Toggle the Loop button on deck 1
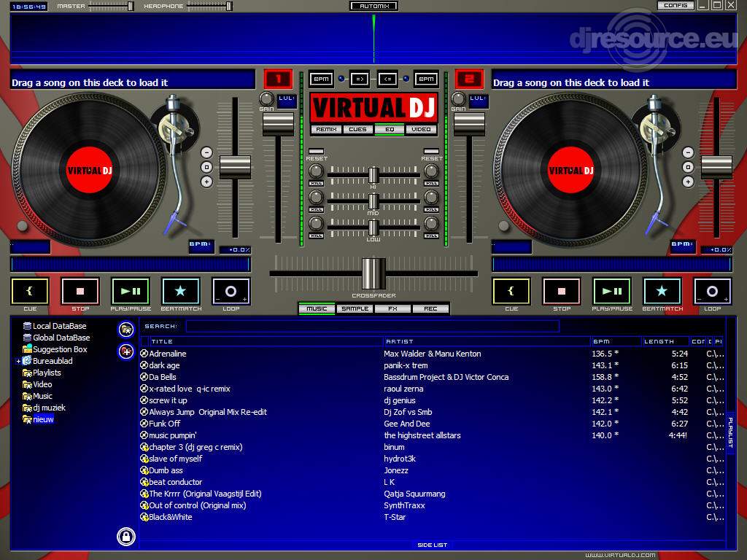 pos(231,291)
